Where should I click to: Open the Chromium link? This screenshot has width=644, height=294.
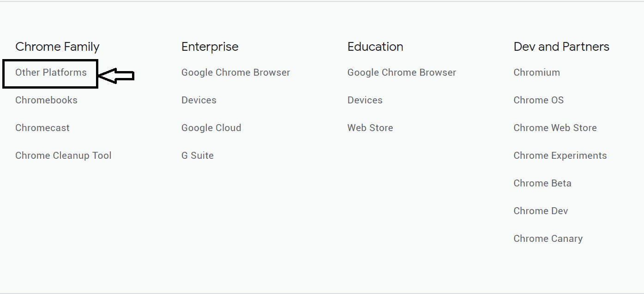coord(536,72)
